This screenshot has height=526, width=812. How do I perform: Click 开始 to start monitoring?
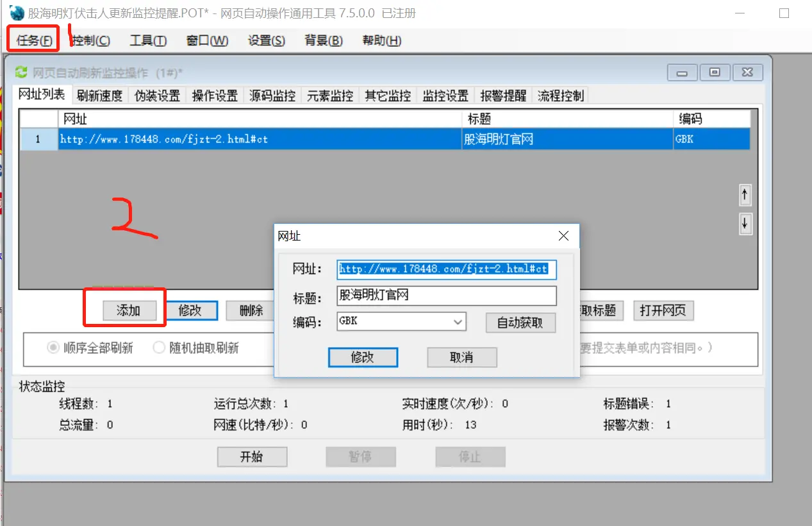click(252, 457)
